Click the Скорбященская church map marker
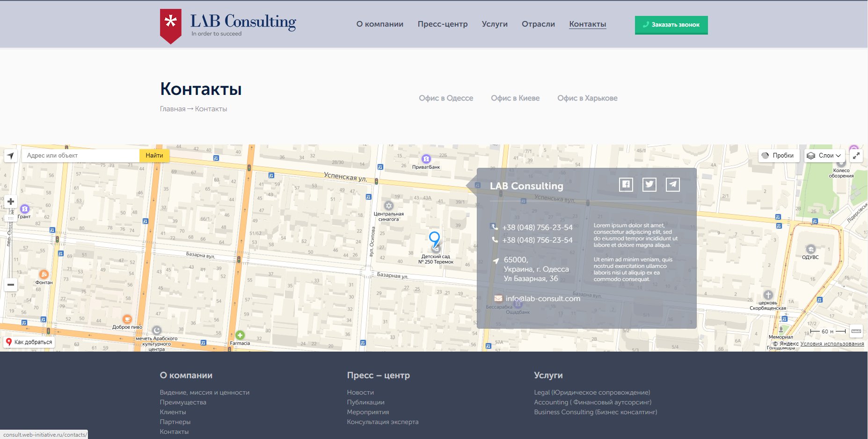The height and width of the screenshot is (439, 868). [x=768, y=295]
